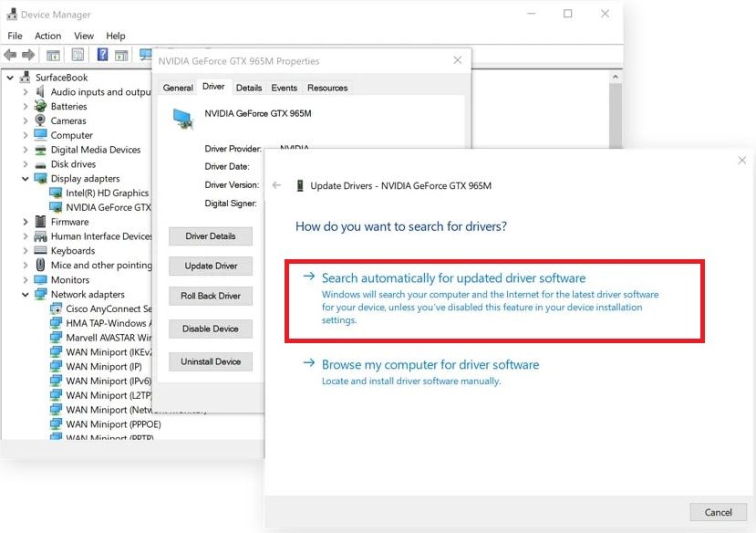
Task: Click the WAN Miniport (PPPOE) adapter icon
Action: [x=56, y=424]
